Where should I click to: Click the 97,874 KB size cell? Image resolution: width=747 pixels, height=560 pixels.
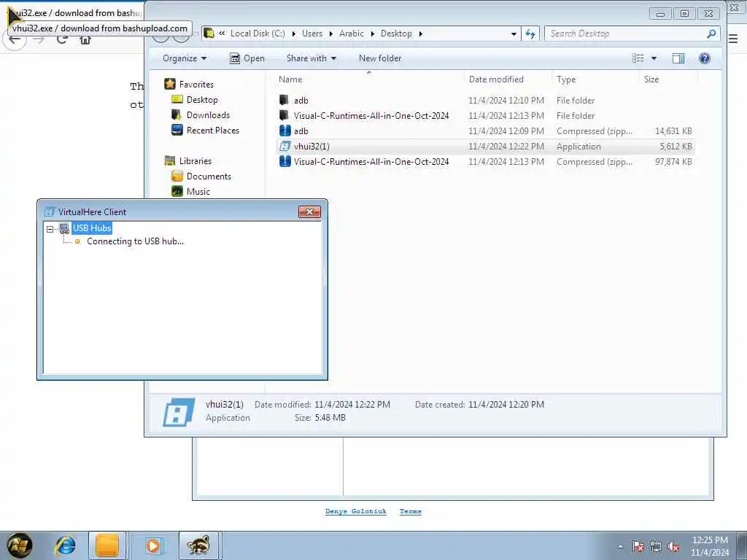[673, 161]
